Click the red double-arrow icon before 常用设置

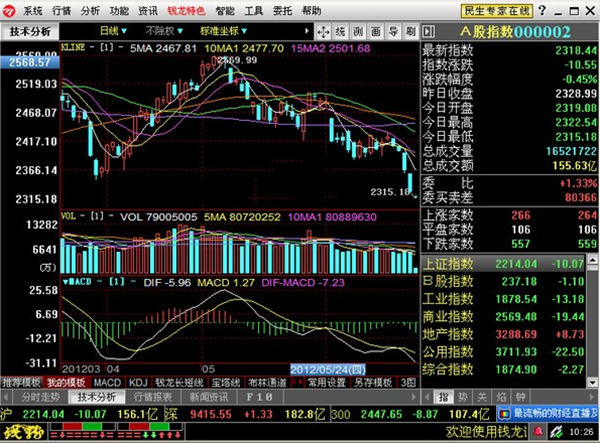[x=298, y=382]
